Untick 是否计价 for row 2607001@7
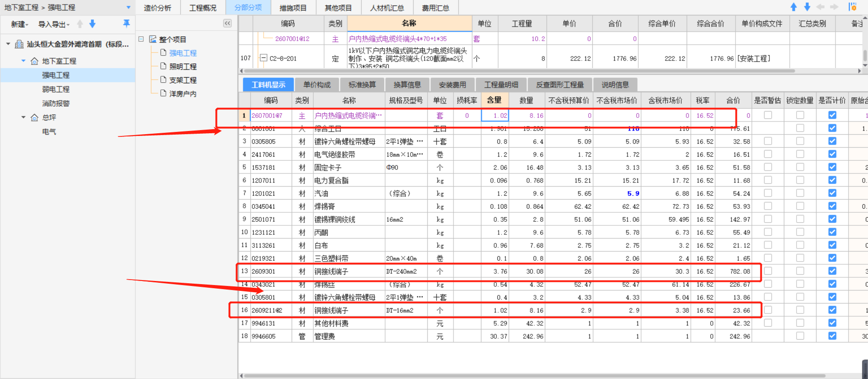 point(832,115)
